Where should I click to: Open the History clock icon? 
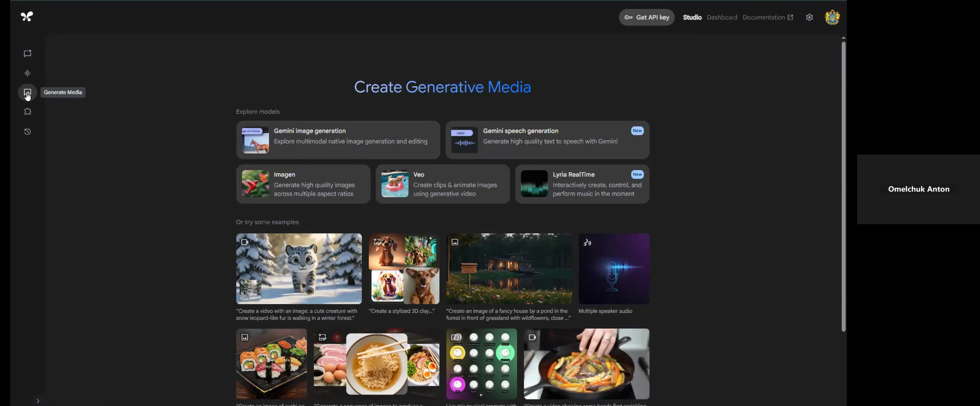click(x=28, y=132)
